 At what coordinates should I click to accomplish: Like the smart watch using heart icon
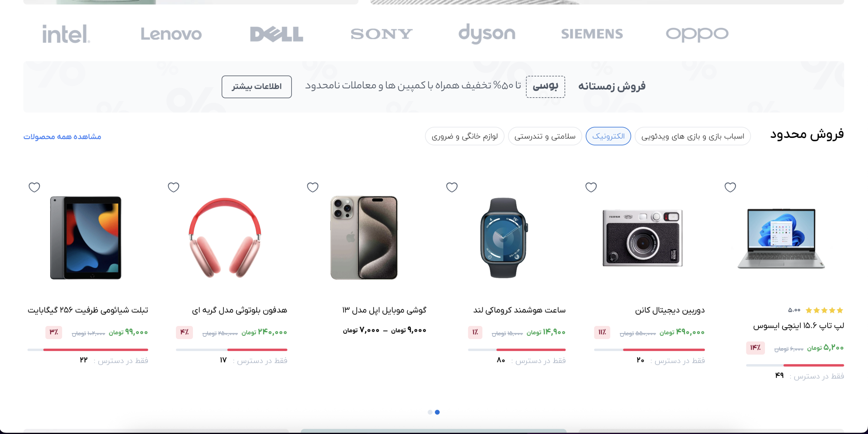click(452, 187)
